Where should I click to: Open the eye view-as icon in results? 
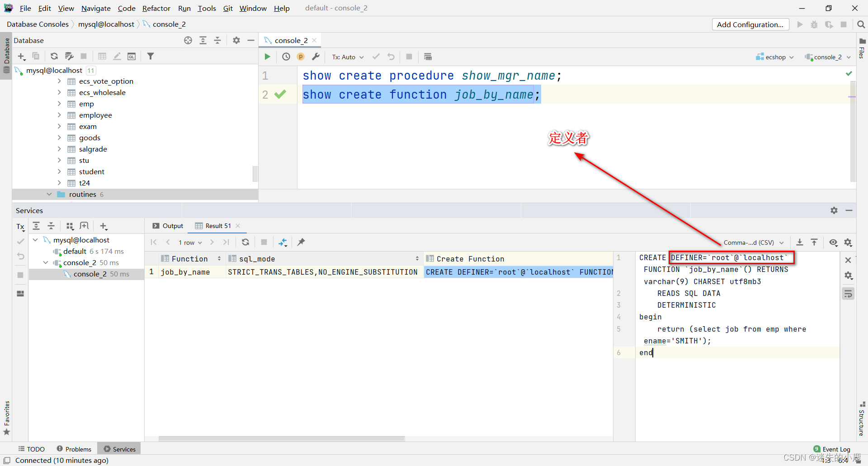tap(833, 243)
